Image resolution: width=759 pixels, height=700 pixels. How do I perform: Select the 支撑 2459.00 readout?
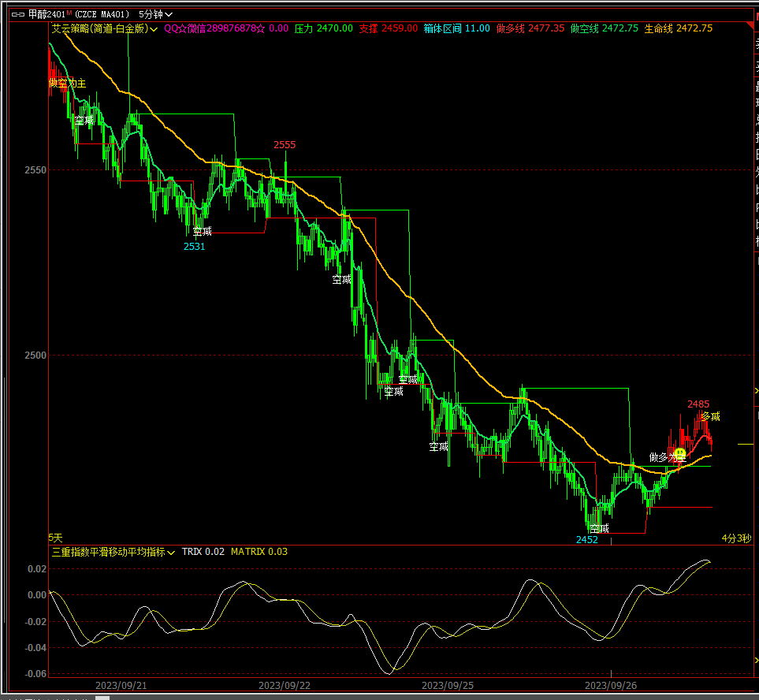tap(388, 28)
